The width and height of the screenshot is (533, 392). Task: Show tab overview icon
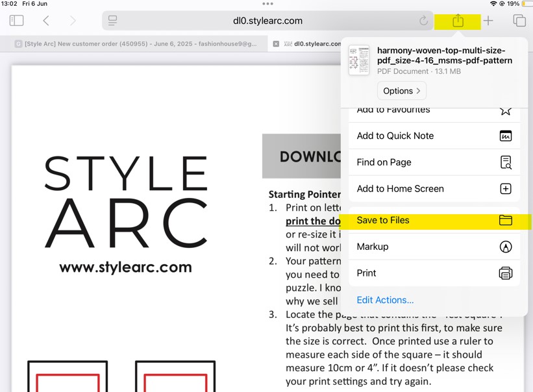click(x=519, y=21)
